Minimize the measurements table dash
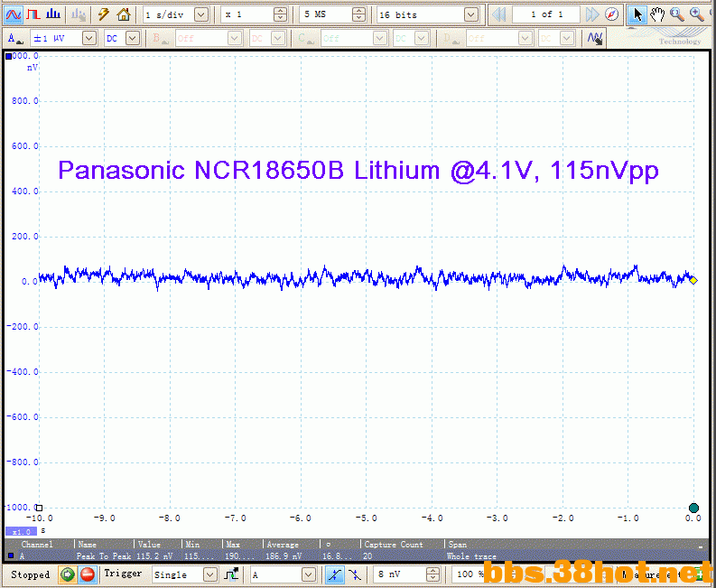This screenshot has width=716, height=588. coord(701,546)
